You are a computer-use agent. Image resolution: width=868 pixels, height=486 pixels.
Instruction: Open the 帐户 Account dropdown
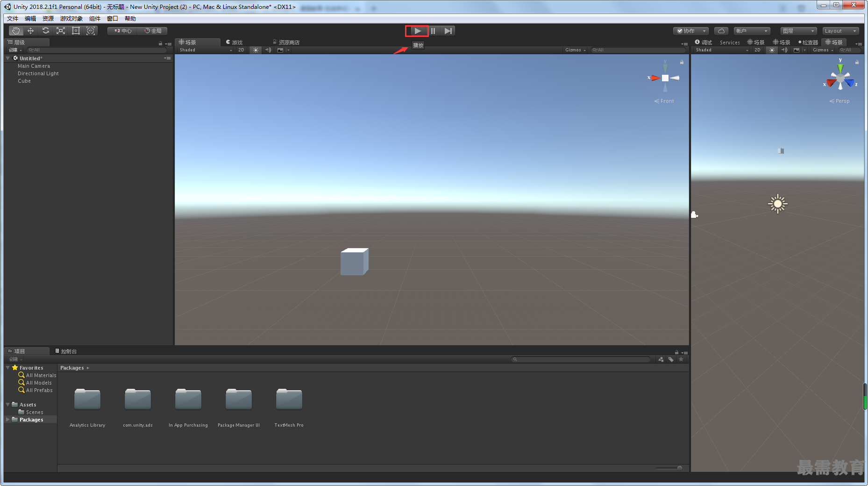pyautogui.click(x=752, y=31)
